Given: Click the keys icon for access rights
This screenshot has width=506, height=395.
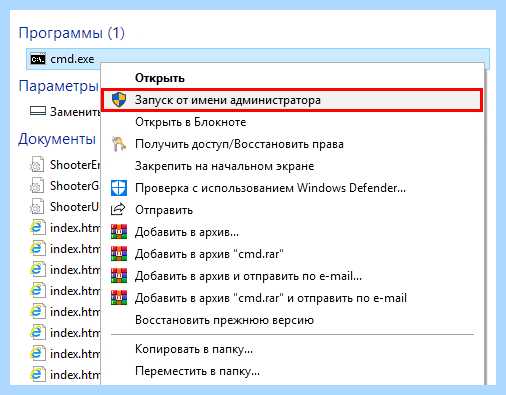Looking at the screenshot, I should (x=119, y=144).
